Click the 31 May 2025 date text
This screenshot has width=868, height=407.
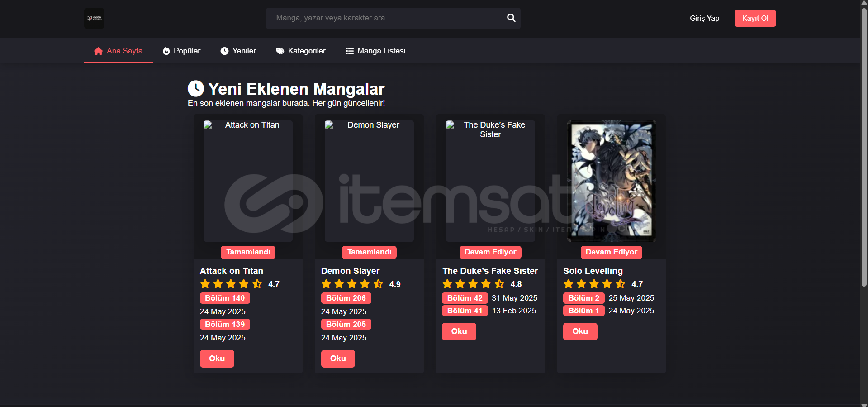tap(515, 298)
